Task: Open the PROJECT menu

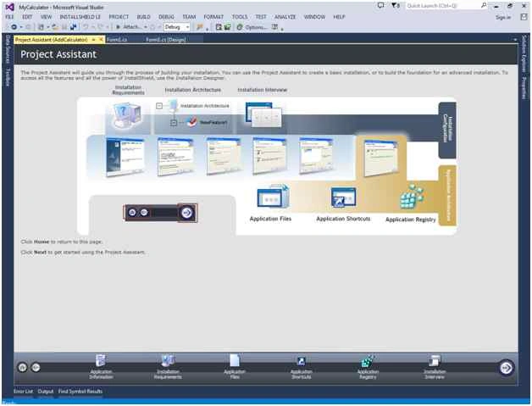Action: point(119,17)
